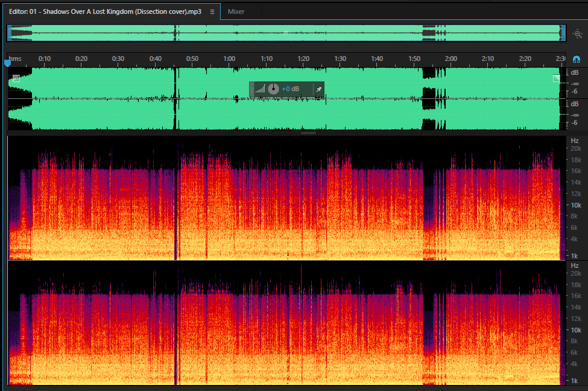Select the Editor tab for Shadows Over A Lost Kingdom
Viewport: 588px width, 391px height.
pos(105,11)
